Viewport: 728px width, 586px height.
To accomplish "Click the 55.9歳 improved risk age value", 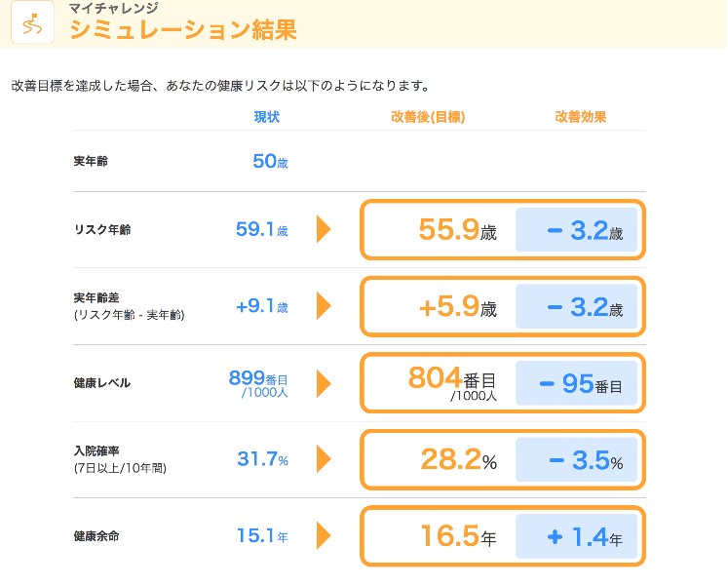I will 458,230.
